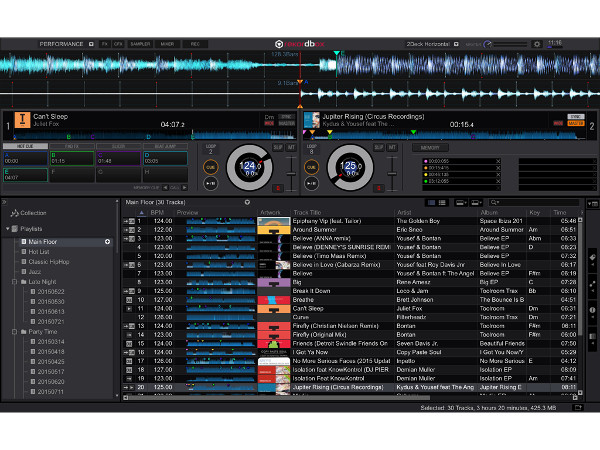This screenshot has height=450, width=600.
Task: Toggle MT master tempo on deck 2
Action: tap(392, 147)
